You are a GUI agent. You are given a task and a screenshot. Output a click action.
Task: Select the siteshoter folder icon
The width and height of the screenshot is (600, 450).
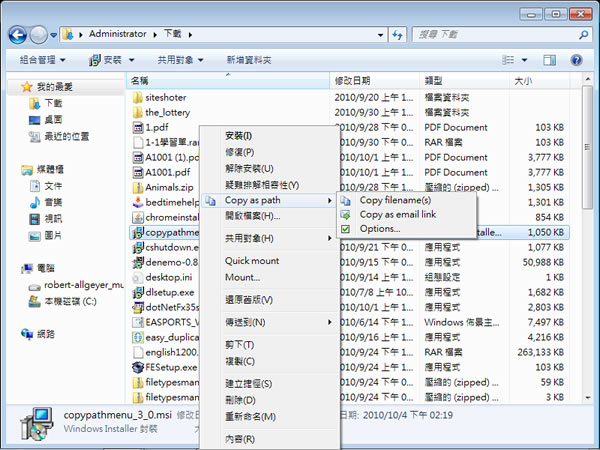138,97
